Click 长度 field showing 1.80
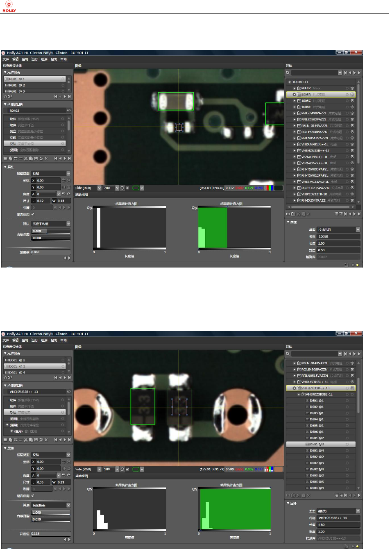This screenshot has height=549, width=392. click(339, 524)
